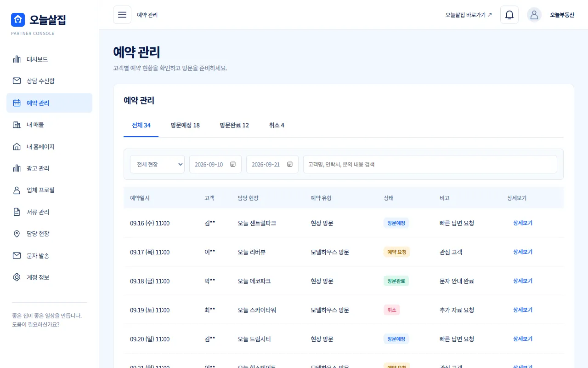The height and width of the screenshot is (368, 588).
Task: Click the 방문예정 badge for 오늘 드림시티
Action: (396, 339)
